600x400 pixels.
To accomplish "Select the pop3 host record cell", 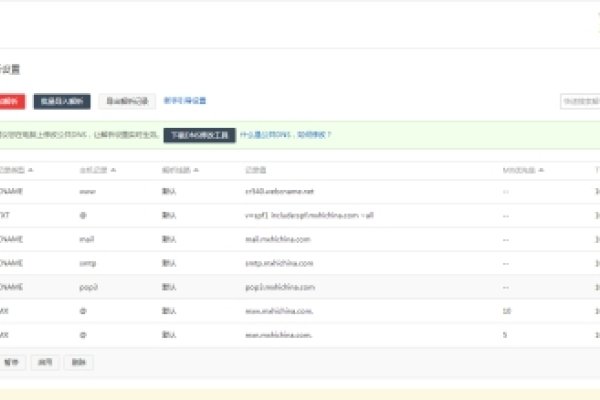I will [88, 287].
